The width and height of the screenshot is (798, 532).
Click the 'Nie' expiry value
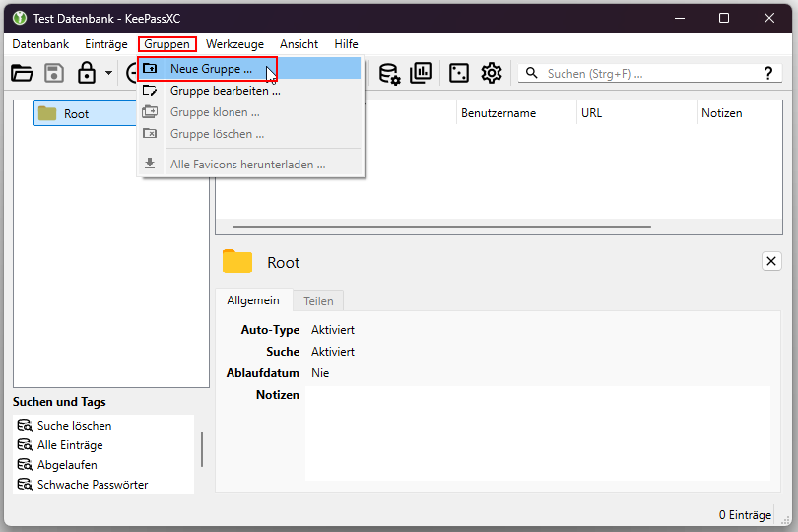(320, 373)
